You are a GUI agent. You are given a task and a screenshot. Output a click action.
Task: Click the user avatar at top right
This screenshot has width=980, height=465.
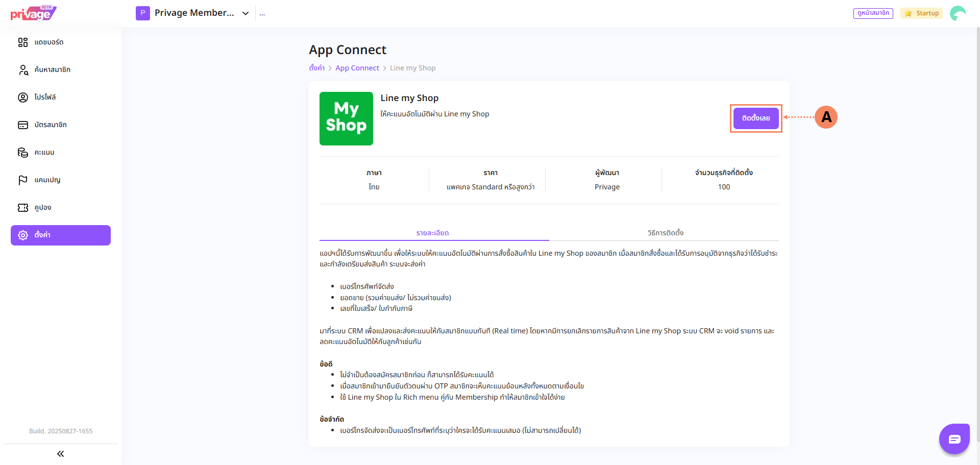coord(958,13)
